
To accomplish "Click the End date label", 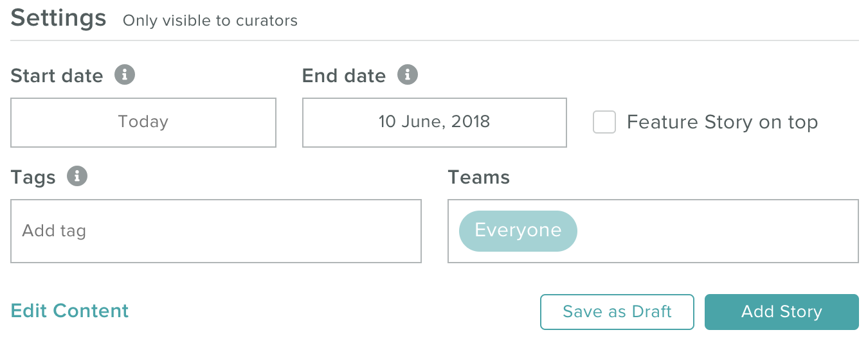I will pyautogui.click(x=344, y=76).
